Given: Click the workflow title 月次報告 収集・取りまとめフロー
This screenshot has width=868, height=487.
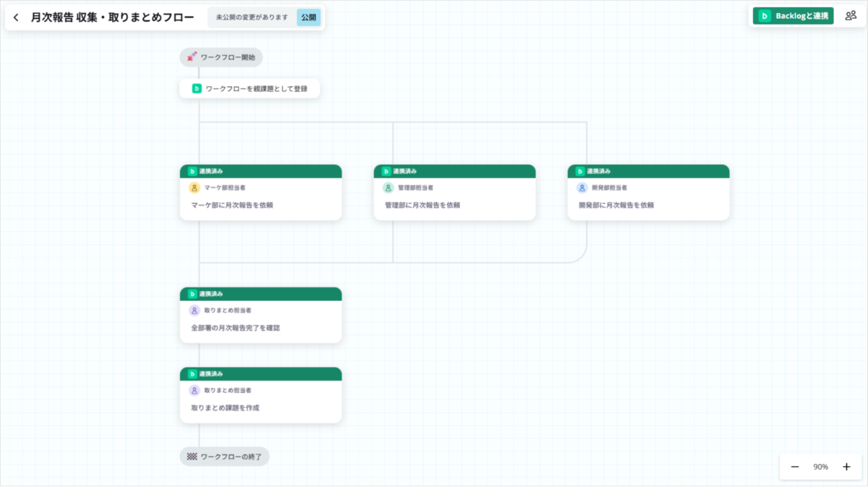Looking at the screenshot, I should click(112, 17).
